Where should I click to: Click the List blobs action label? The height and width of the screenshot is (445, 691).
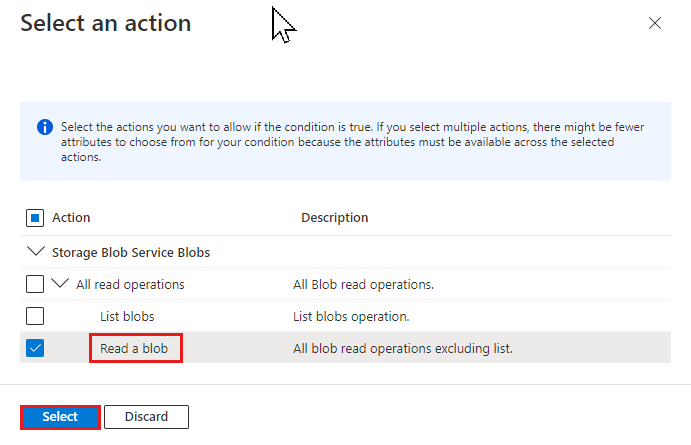(127, 316)
